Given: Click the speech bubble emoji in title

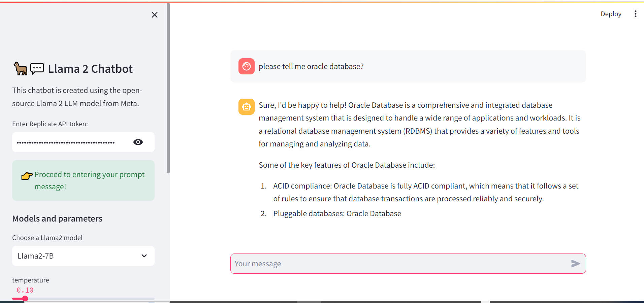Looking at the screenshot, I should pos(37,69).
